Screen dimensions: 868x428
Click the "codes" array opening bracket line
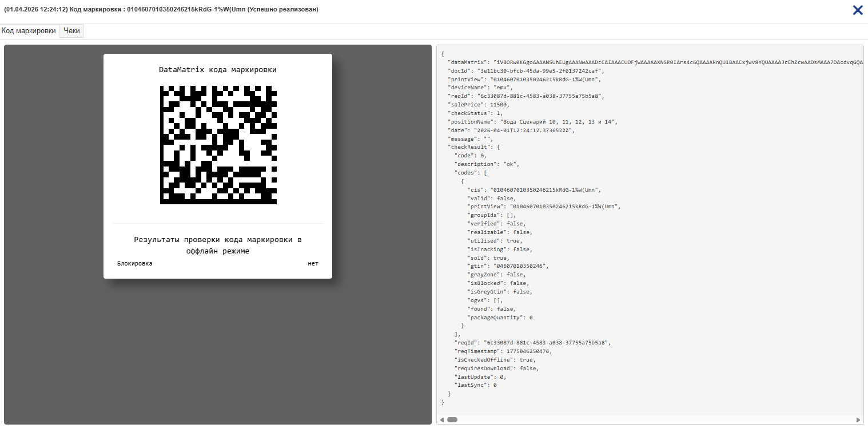470,173
